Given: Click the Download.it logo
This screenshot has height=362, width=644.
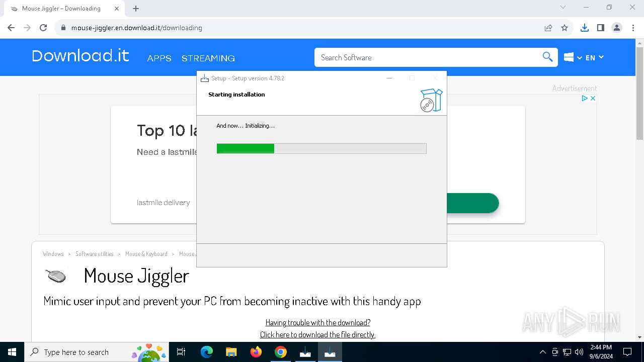Looking at the screenshot, I should tap(80, 56).
